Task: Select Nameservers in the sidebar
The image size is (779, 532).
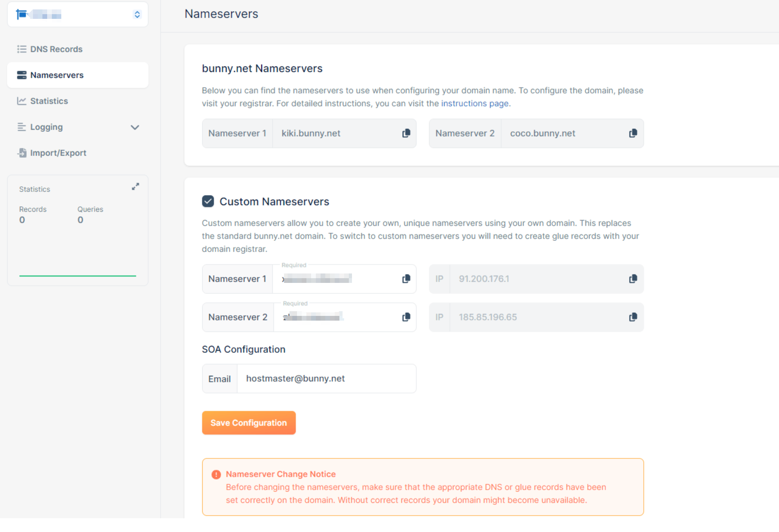Action: 77,75
